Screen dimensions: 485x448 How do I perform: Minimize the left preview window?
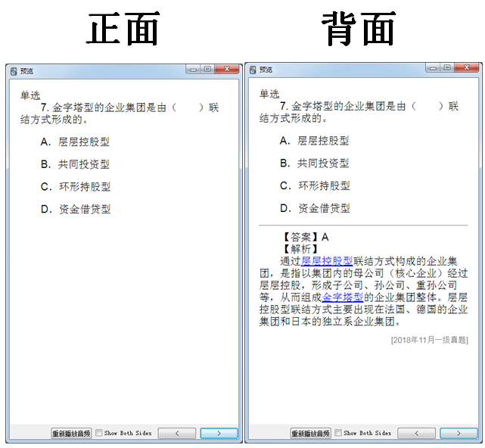(194, 70)
